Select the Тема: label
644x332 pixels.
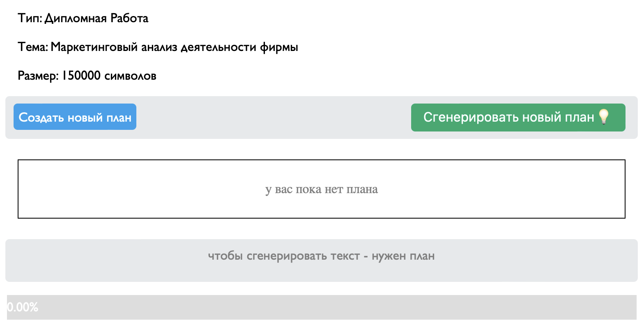(x=33, y=47)
